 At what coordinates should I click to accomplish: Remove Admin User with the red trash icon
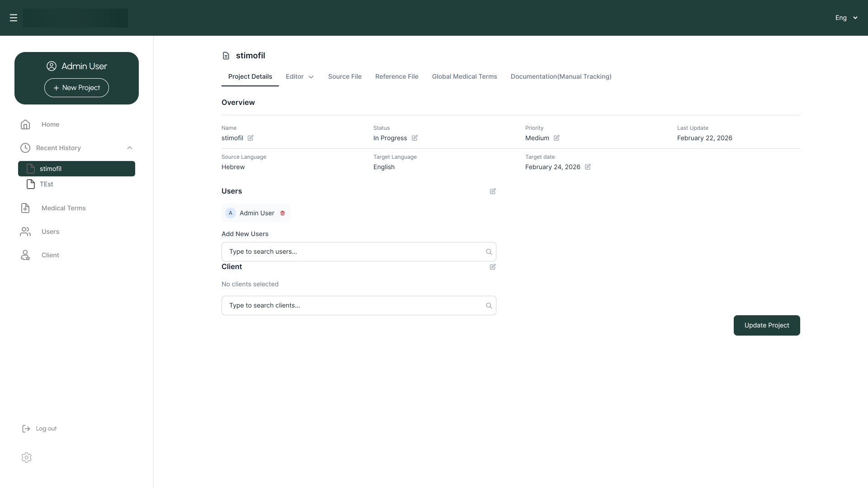tap(283, 213)
